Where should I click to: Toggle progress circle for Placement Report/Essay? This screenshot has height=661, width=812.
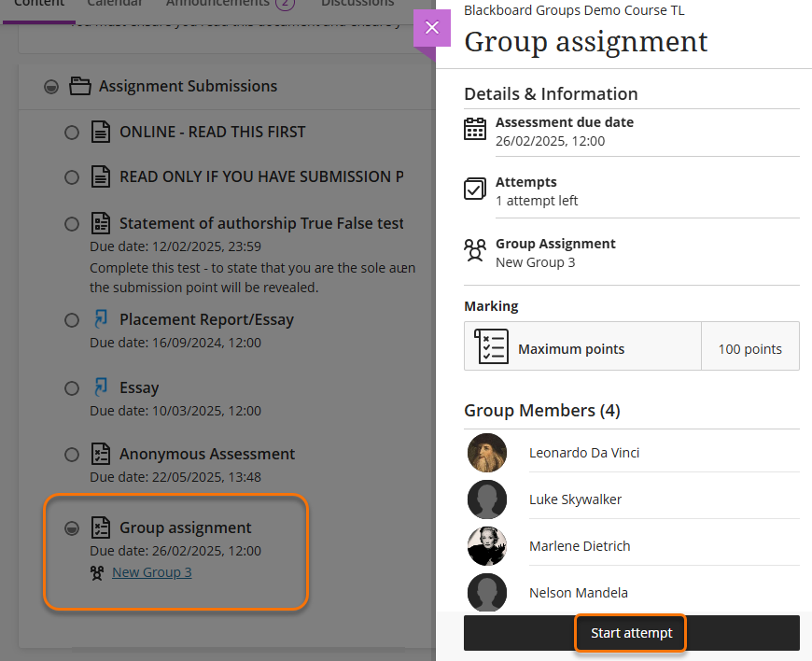(x=72, y=320)
